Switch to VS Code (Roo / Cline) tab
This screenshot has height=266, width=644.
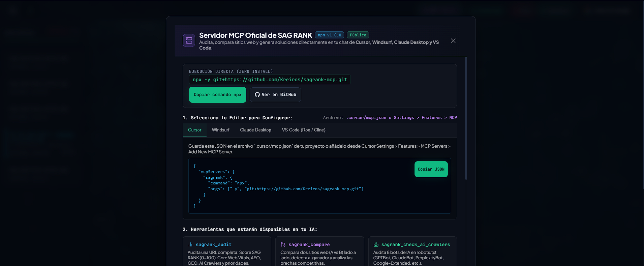point(304,130)
